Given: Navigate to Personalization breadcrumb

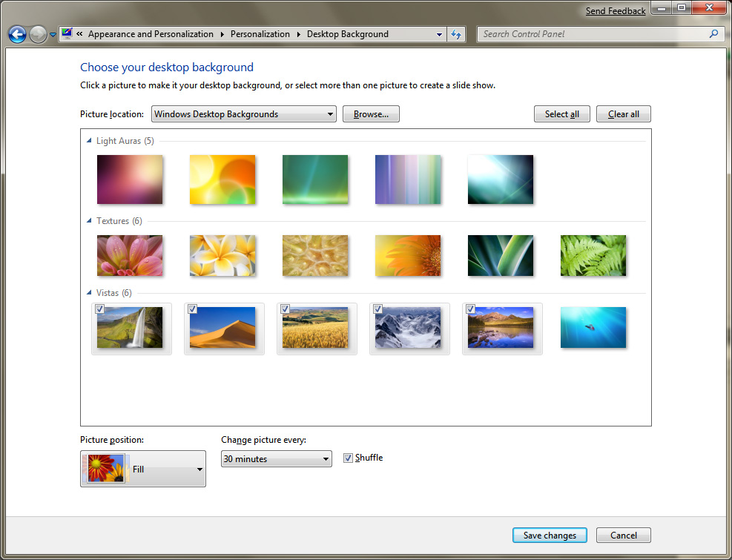Looking at the screenshot, I should (x=260, y=34).
